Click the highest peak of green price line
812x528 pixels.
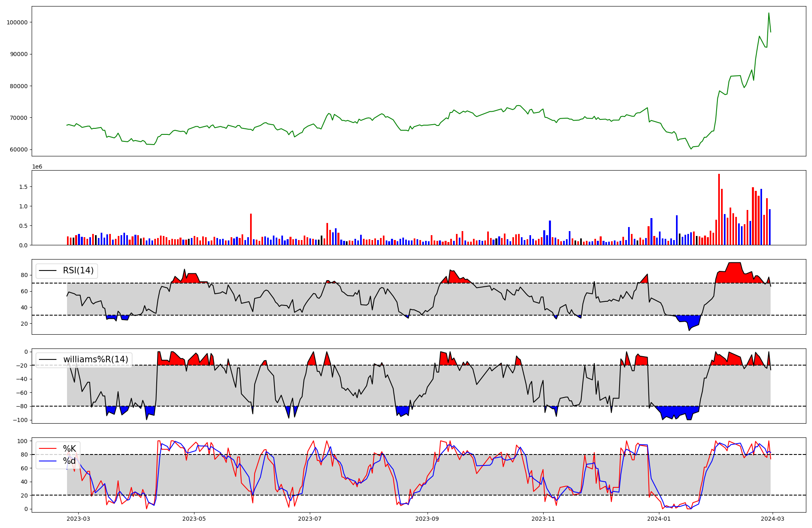point(769,13)
